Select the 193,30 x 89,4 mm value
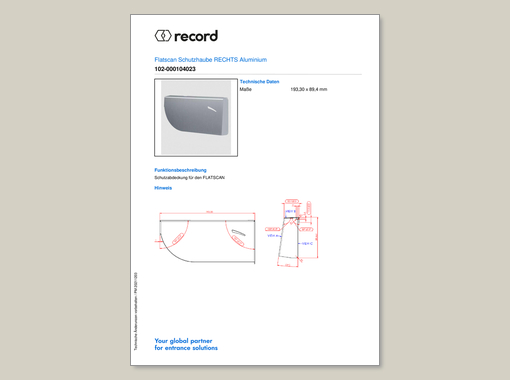 (x=309, y=89)
